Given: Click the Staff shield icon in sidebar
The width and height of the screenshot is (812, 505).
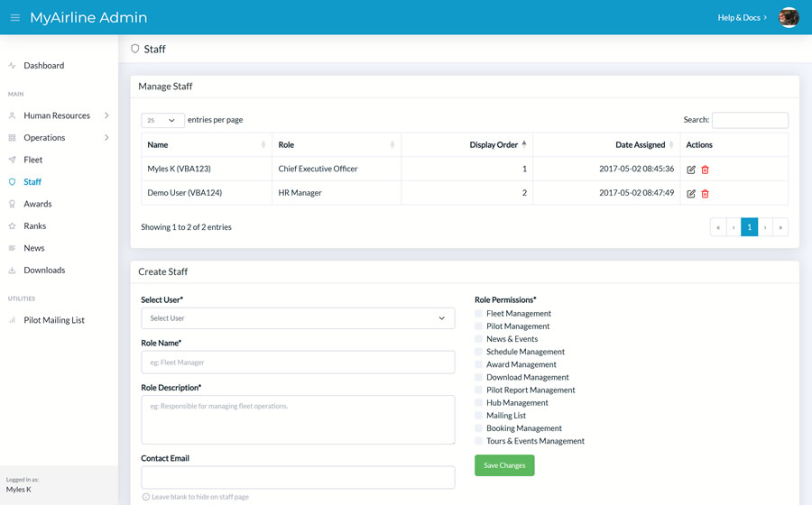Looking at the screenshot, I should (12, 182).
